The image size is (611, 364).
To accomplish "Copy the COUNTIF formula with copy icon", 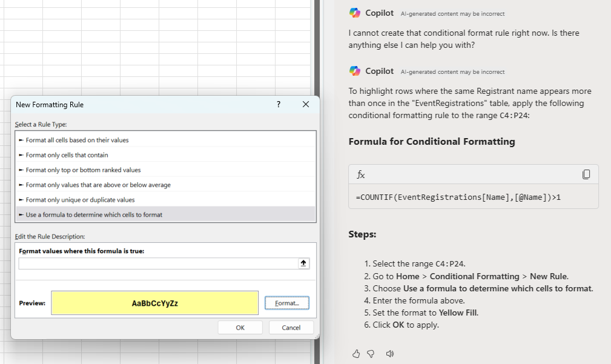I will (586, 174).
